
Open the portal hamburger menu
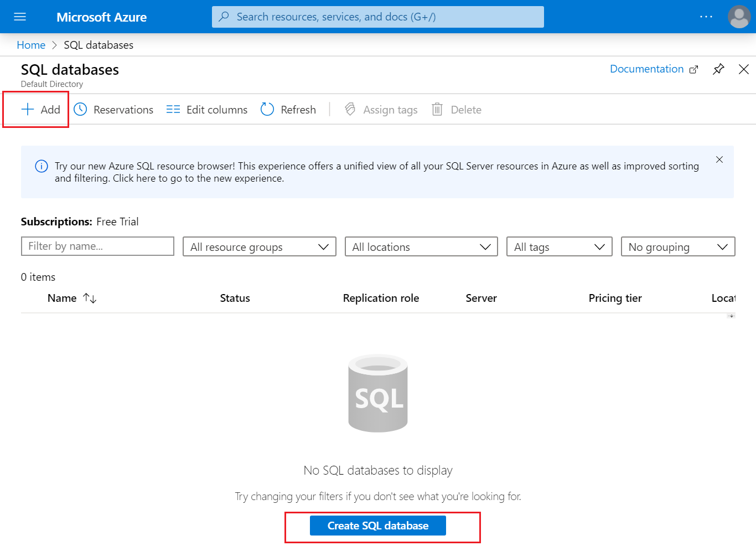point(20,17)
